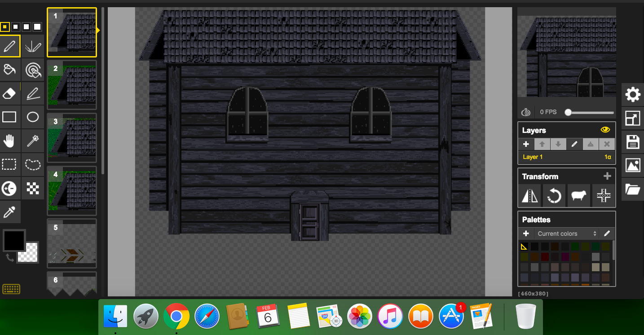Select the Paint bucket tool
The image size is (644, 335).
pyautogui.click(x=10, y=70)
